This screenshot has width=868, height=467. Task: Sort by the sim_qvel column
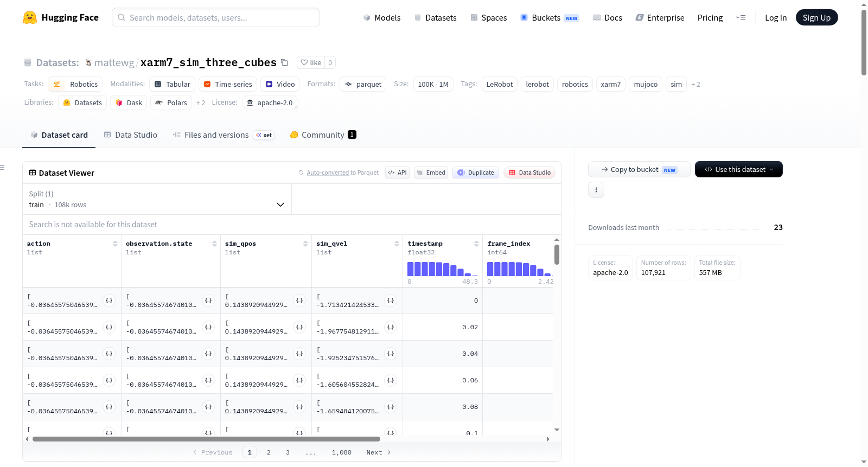(397, 244)
